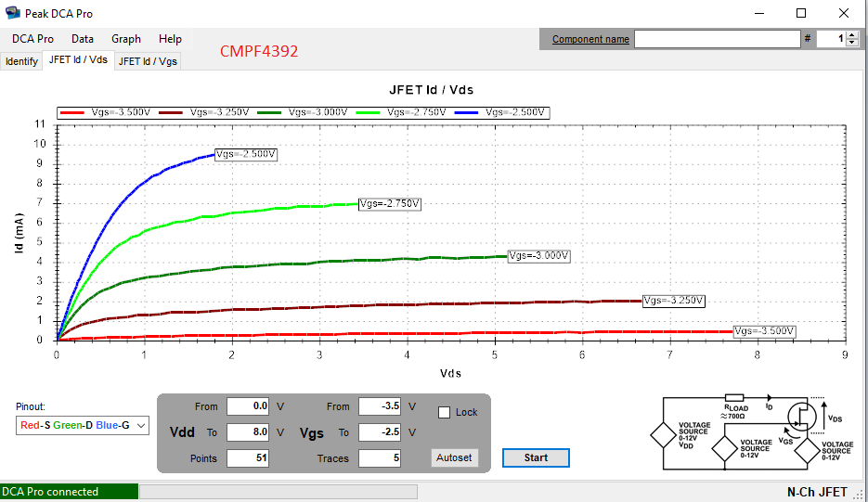Image resolution: width=868 pixels, height=502 pixels.
Task: Close the Peak DCA Pro window
Action: (x=844, y=13)
